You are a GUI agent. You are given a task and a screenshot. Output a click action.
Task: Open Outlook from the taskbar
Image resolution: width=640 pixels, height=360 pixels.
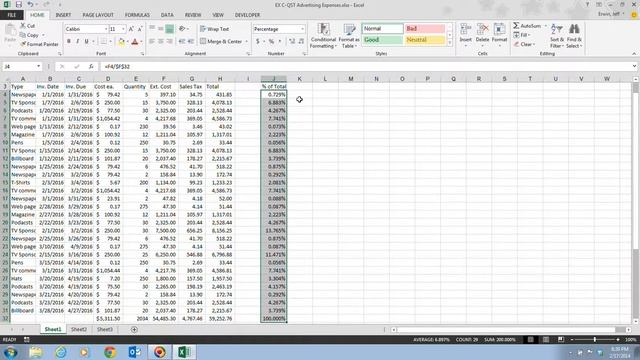[x=135, y=352]
